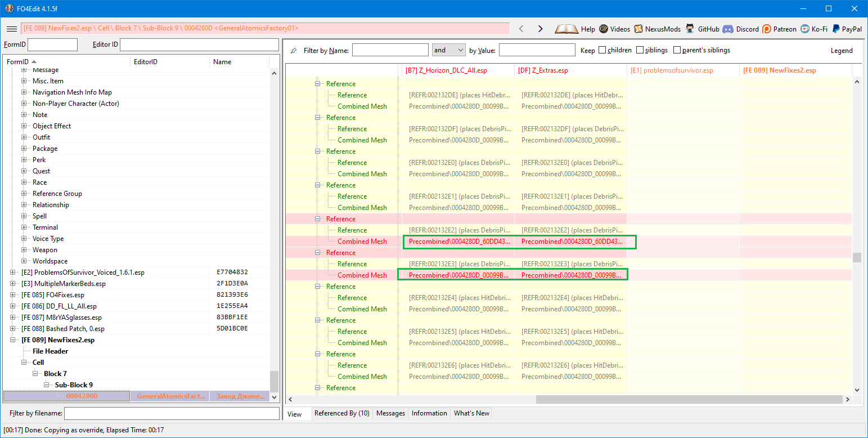Open the Discord icon link

tap(728, 29)
